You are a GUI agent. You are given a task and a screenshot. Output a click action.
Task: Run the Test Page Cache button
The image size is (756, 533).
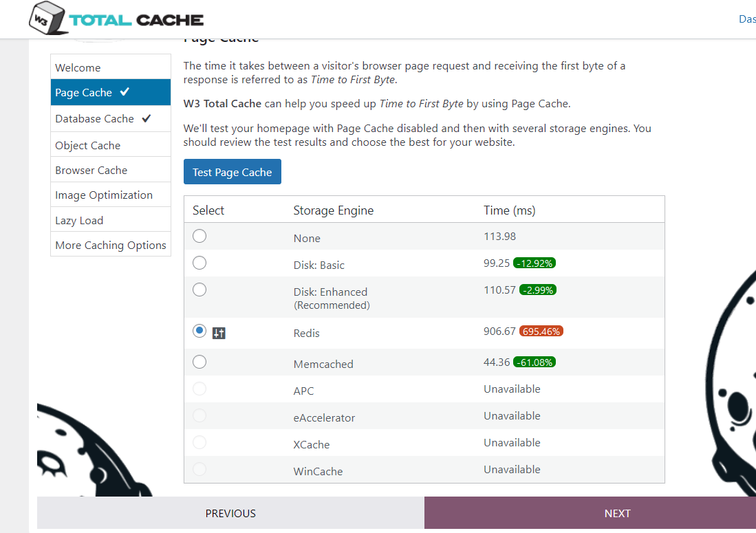(x=233, y=172)
